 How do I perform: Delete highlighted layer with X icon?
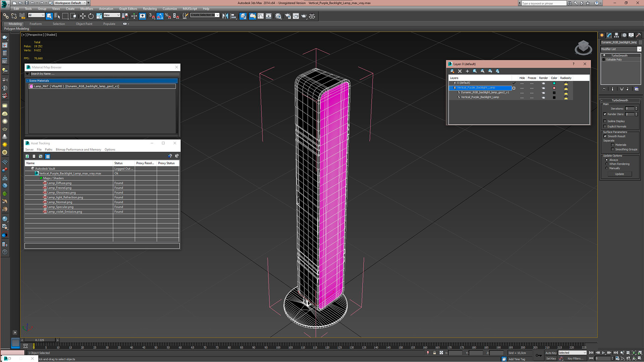(460, 71)
